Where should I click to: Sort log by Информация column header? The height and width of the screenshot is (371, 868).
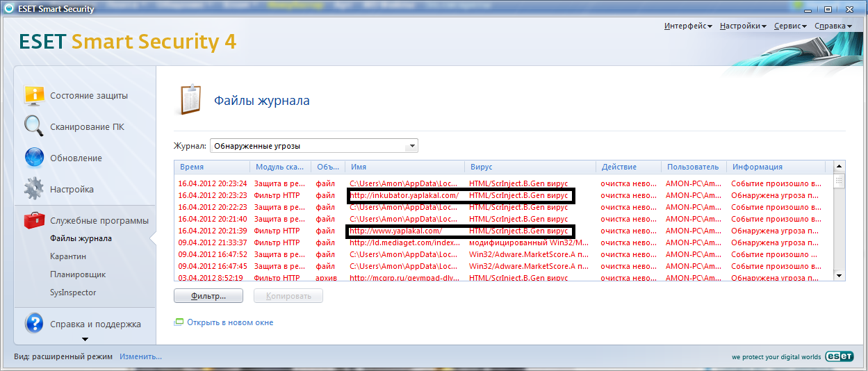click(x=776, y=167)
